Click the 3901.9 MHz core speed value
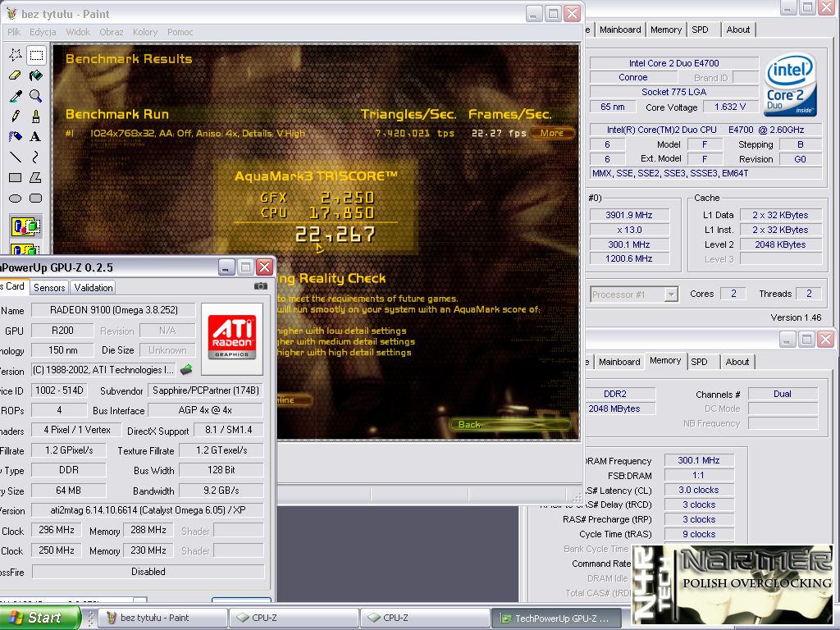Screen dimensions: 840x630 coord(629,216)
